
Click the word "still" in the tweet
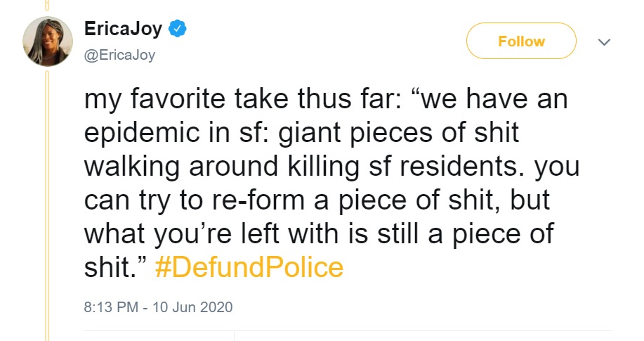pyautogui.click(x=388, y=234)
